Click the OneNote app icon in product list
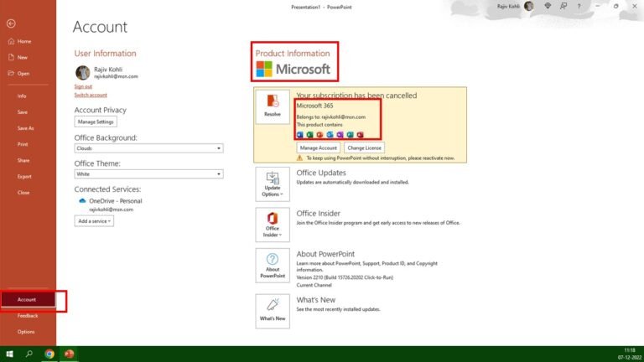 tap(340, 135)
